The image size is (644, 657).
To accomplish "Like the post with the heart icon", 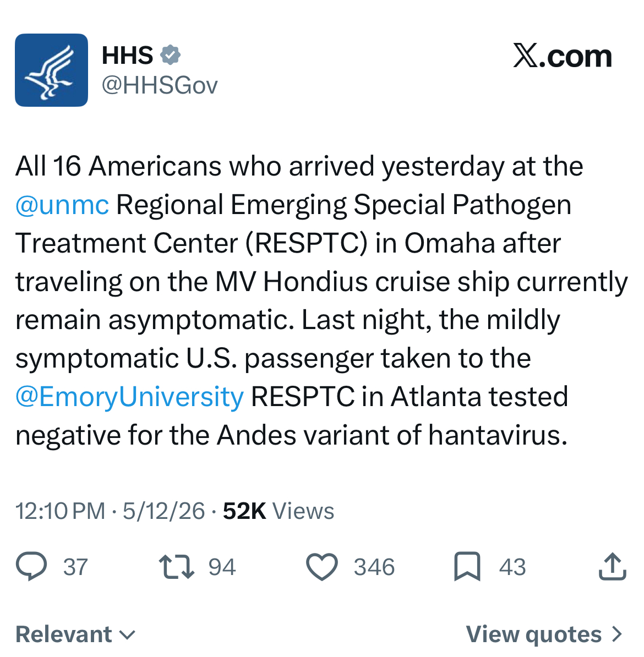I will click(322, 567).
